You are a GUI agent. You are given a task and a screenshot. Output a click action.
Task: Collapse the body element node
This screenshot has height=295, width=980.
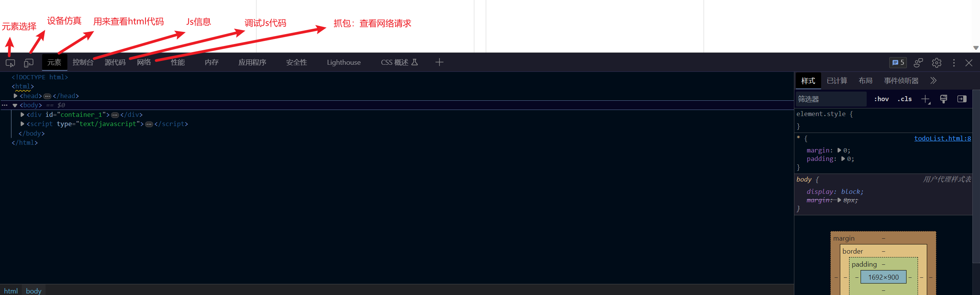pyautogui.click(x=15, y=105)
